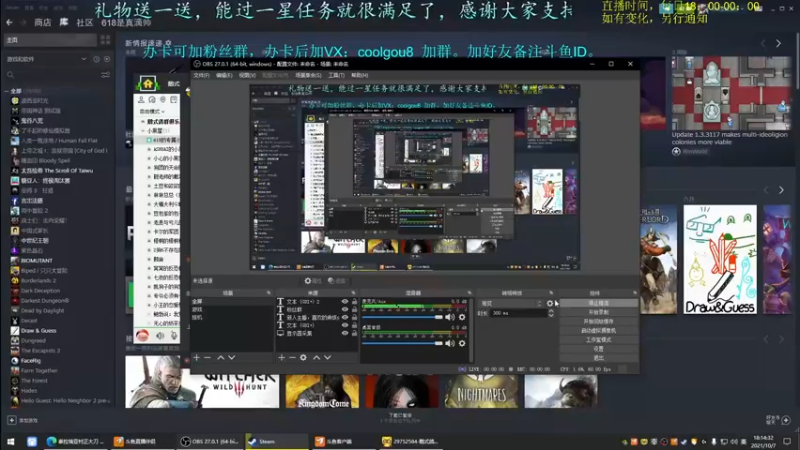
Task: Toggle visibility eye for 文本 (GDI+) source
Action: coord(345,326)
